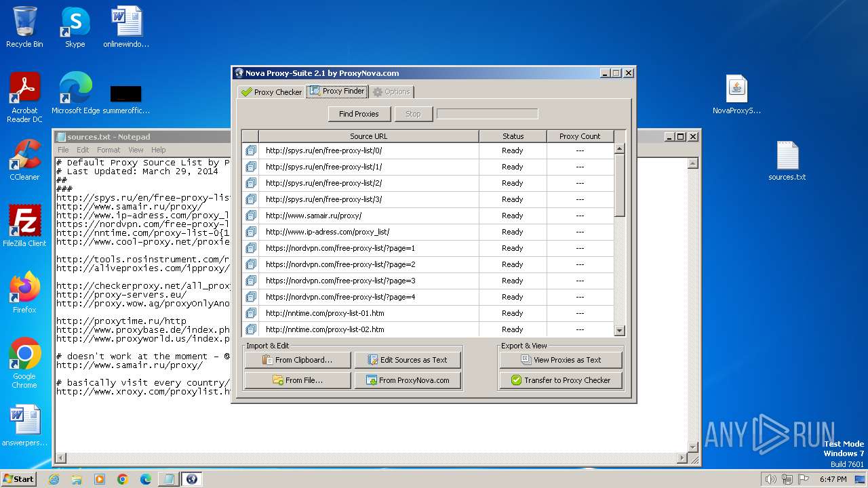Open the Windows Start menu
The image size is (868, 488).
18,479
